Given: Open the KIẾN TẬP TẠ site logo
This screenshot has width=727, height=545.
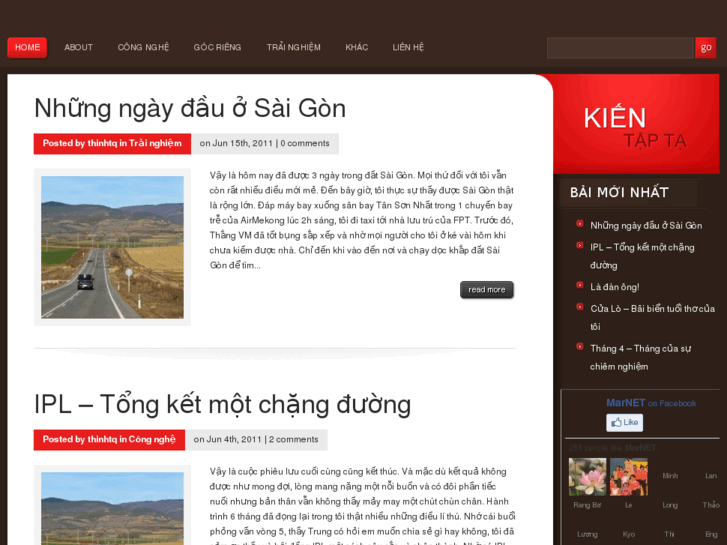Looking at the screenshot, I should point(634,127).
